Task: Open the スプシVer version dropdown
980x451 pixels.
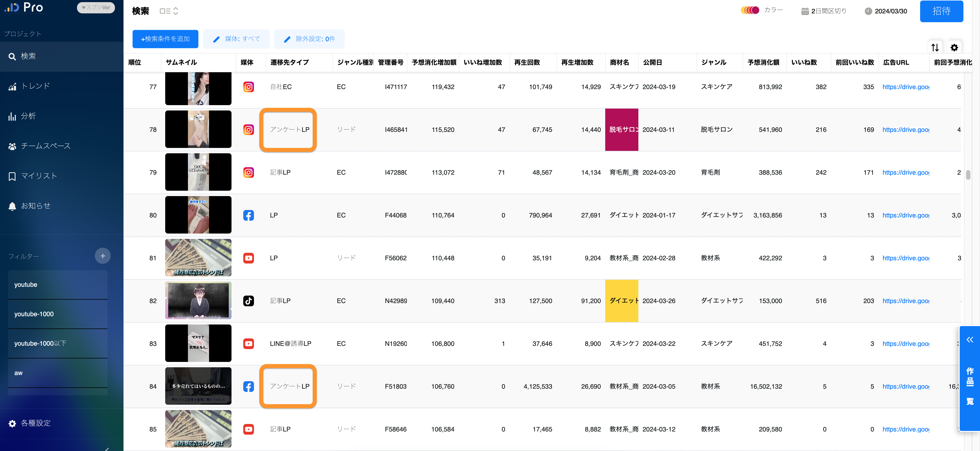Action: pos(96,7)
